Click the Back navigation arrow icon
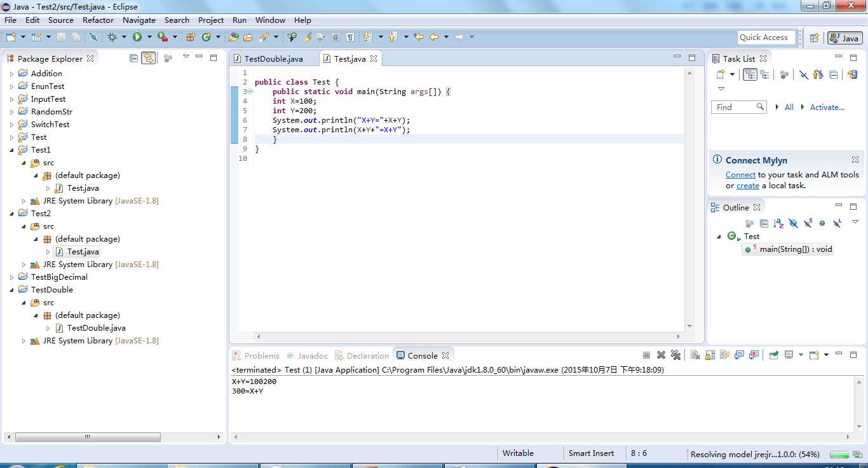 pos(434,37)
